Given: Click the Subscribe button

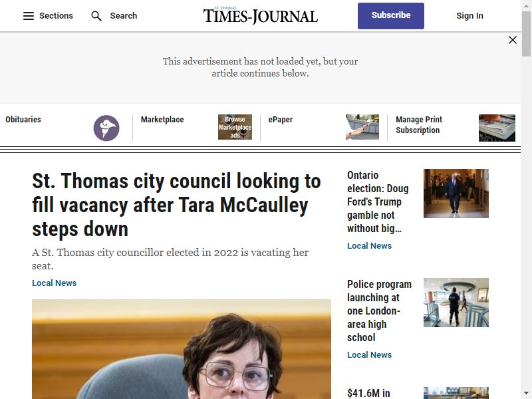Looking at the screenshot, I should (391, 16).
